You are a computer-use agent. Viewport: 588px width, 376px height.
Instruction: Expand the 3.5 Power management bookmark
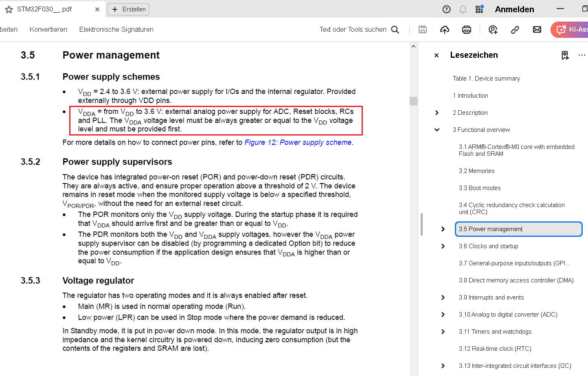click(x=443, y=229)
